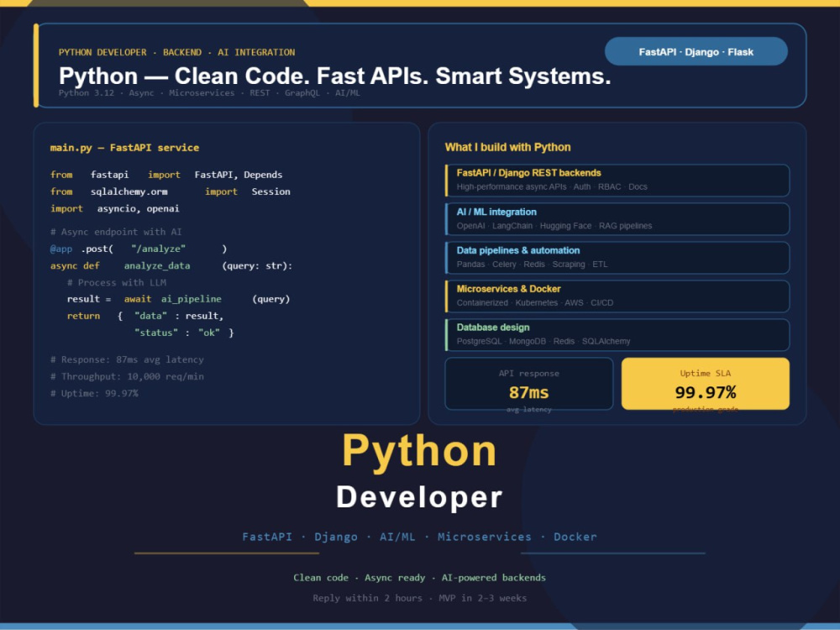The width and height of the screenshot is (840, 630).
Task: Click the '@app.post("/analyze")' decorator line
Action: (x=139, y=249)
